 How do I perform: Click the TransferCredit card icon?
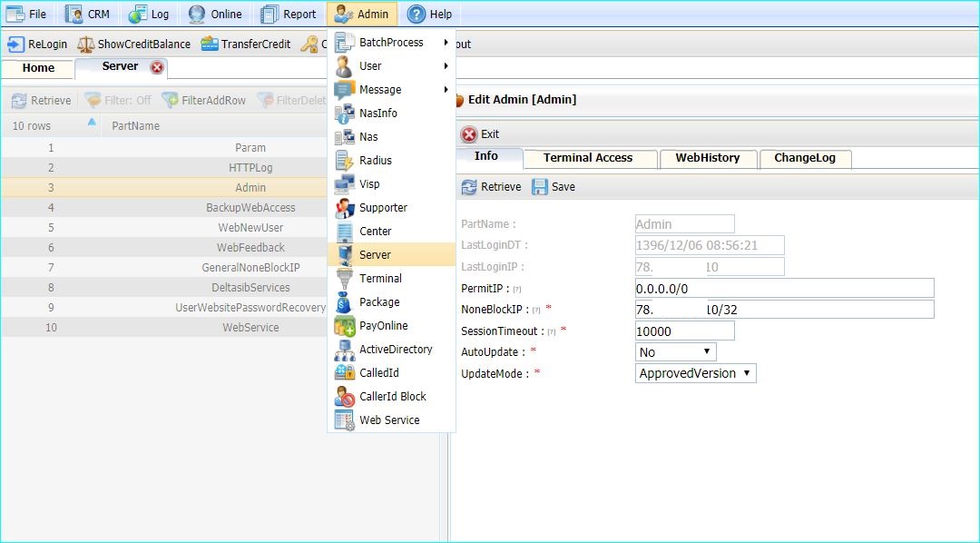[210, 44]
